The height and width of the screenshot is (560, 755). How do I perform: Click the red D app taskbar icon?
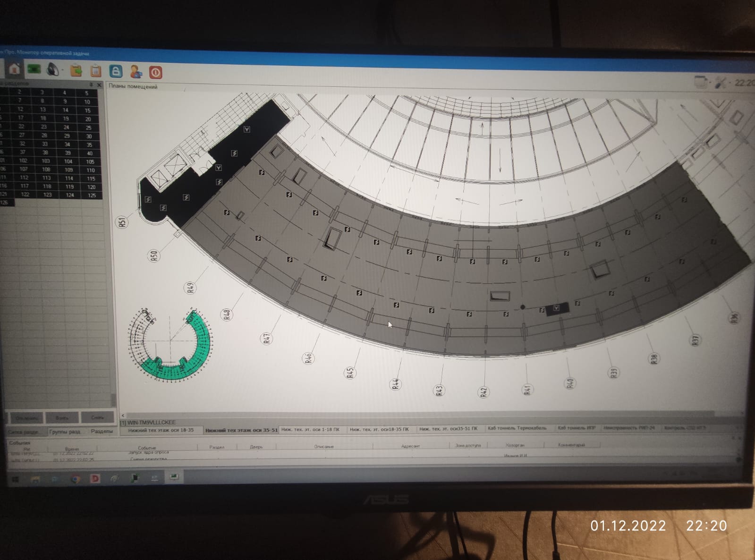95,478
